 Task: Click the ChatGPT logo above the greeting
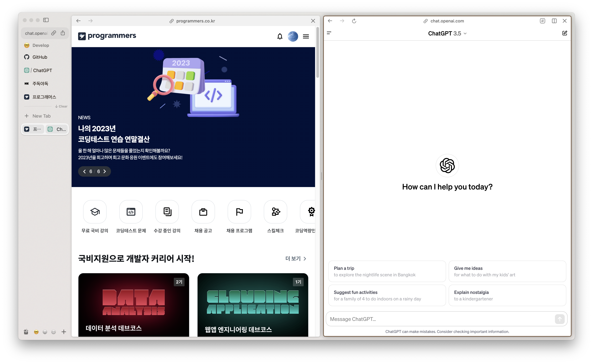coord(447,166)
